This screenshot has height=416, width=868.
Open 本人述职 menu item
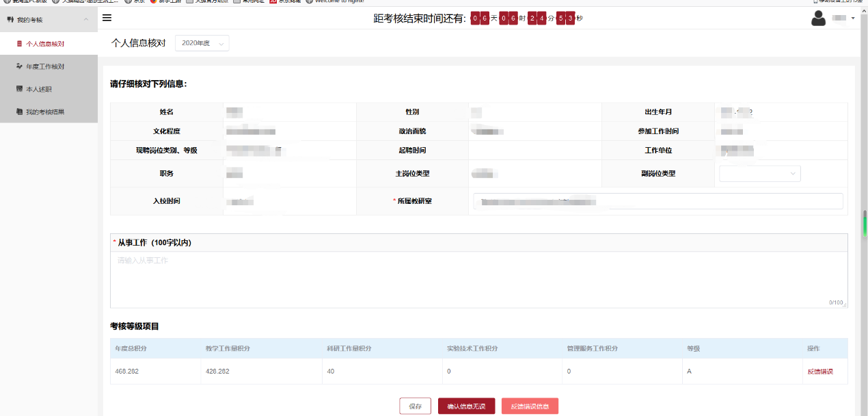pos(39,89)
